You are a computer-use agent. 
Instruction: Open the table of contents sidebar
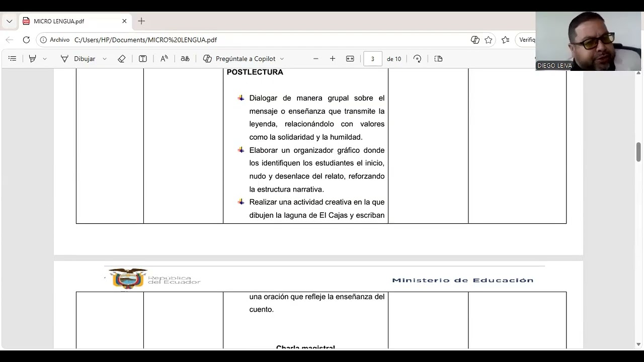tap(13, 59)
